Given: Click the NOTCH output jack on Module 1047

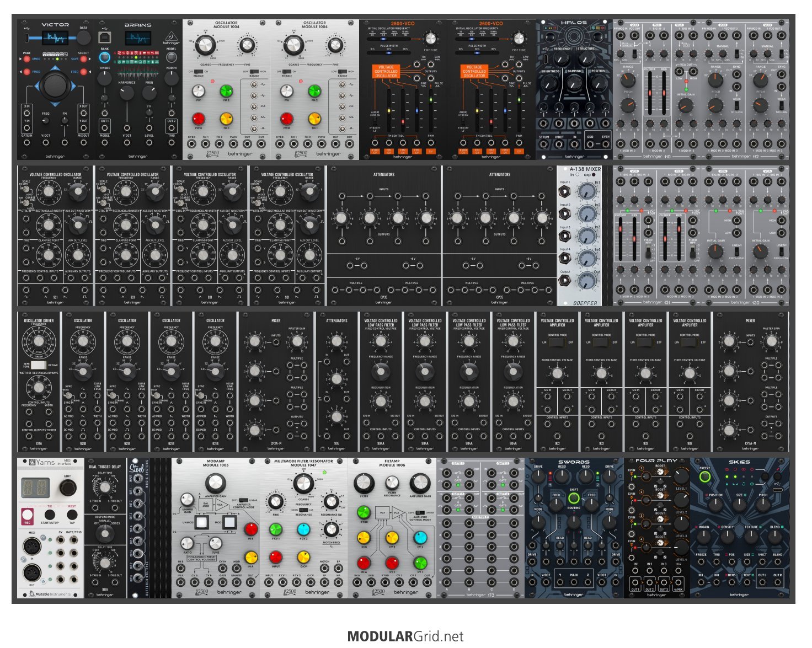Looking at the screenshot, I should click(x=324, y=569).
